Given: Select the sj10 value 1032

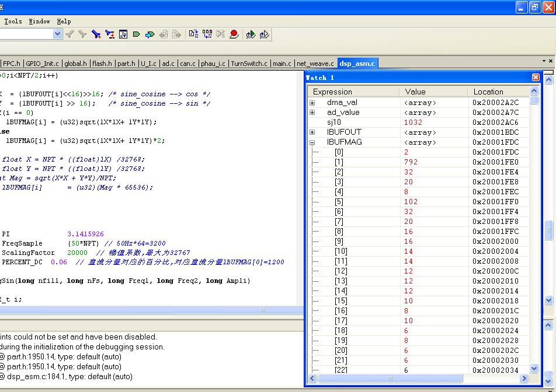Looking at the screenshot, I should pos(413,122).
